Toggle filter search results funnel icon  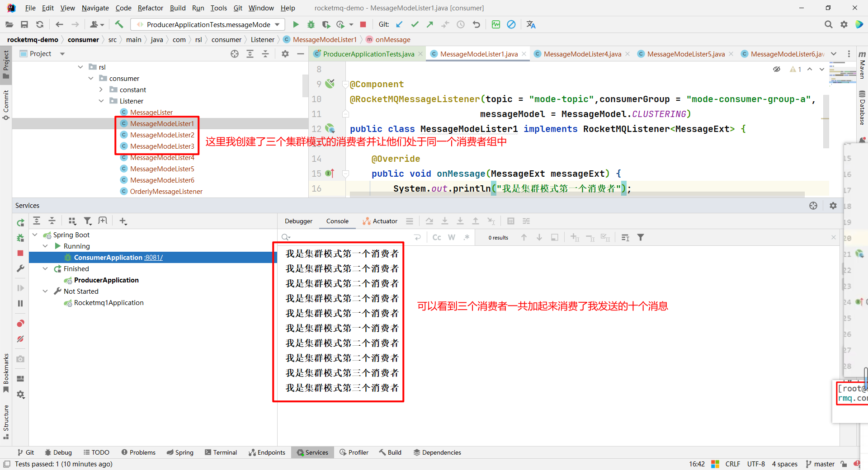(x=641, y=237)
